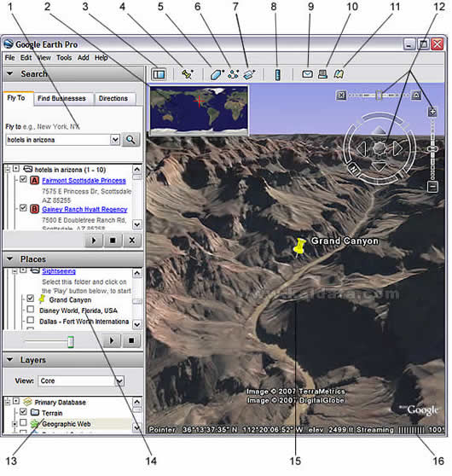Open the Tools menu
Image resolution: width=452 pixels, height=476 pixels.
tap(64, 58)
